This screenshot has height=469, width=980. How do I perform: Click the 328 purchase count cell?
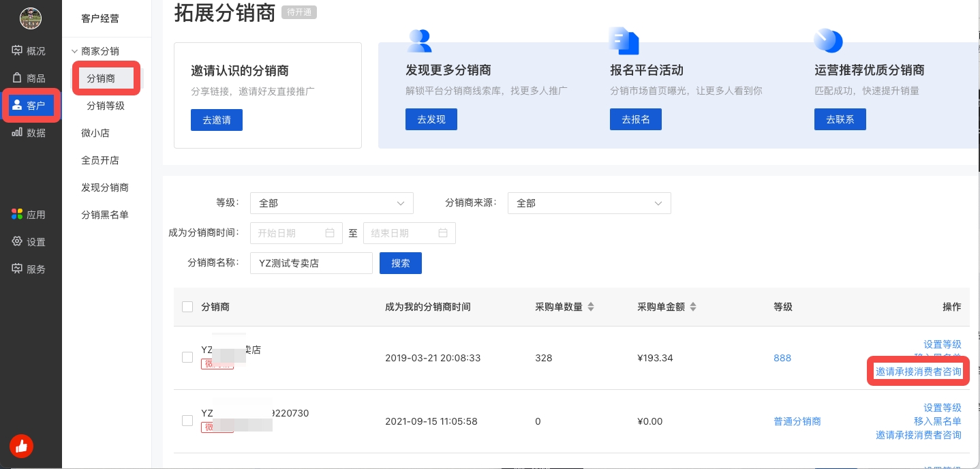point(543,358)
